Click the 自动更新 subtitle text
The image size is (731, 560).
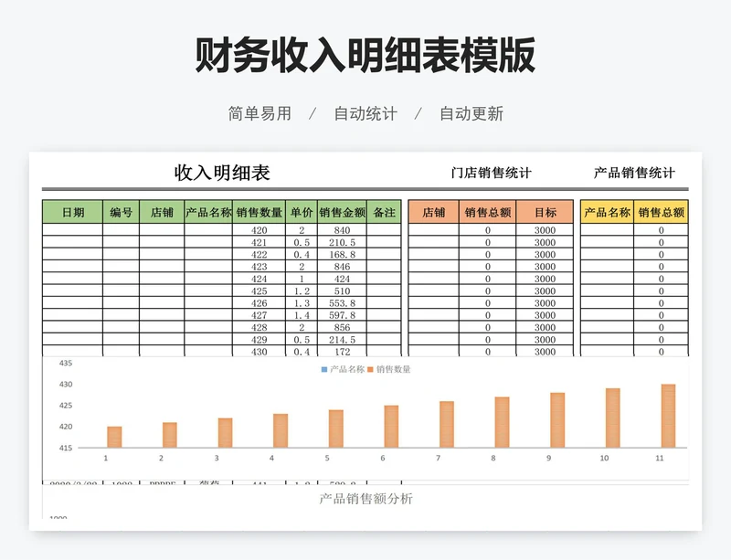tap(471, 113)
